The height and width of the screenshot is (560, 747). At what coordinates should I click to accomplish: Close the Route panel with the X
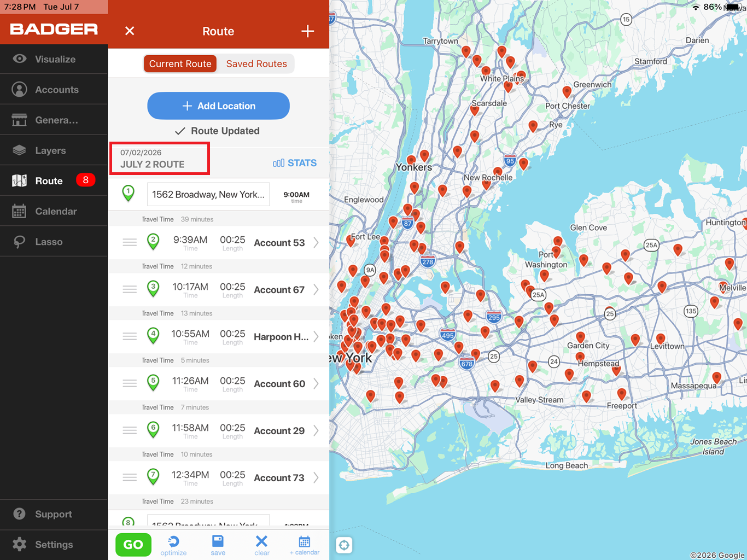pyautogui.click(x=130, y=31)
